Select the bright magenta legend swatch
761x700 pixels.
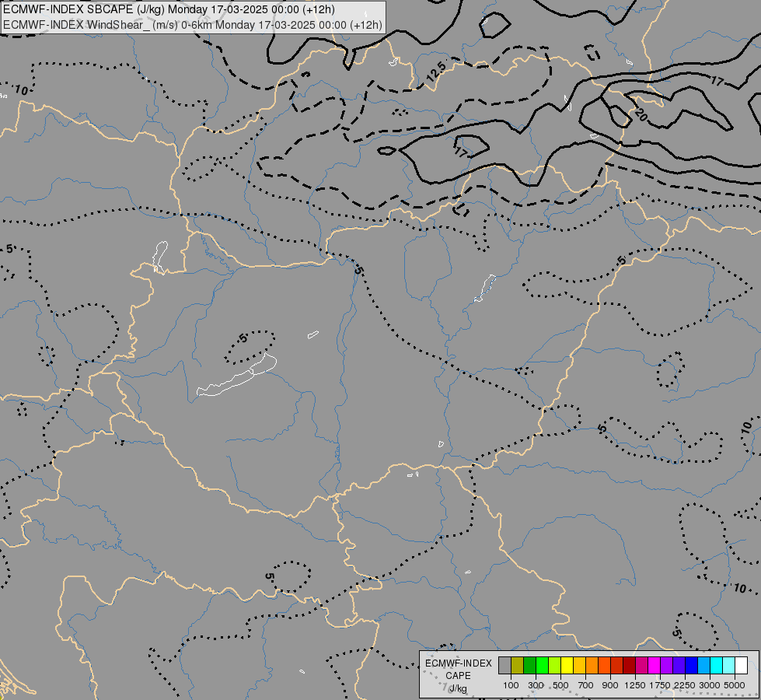(x=655, y=666)
